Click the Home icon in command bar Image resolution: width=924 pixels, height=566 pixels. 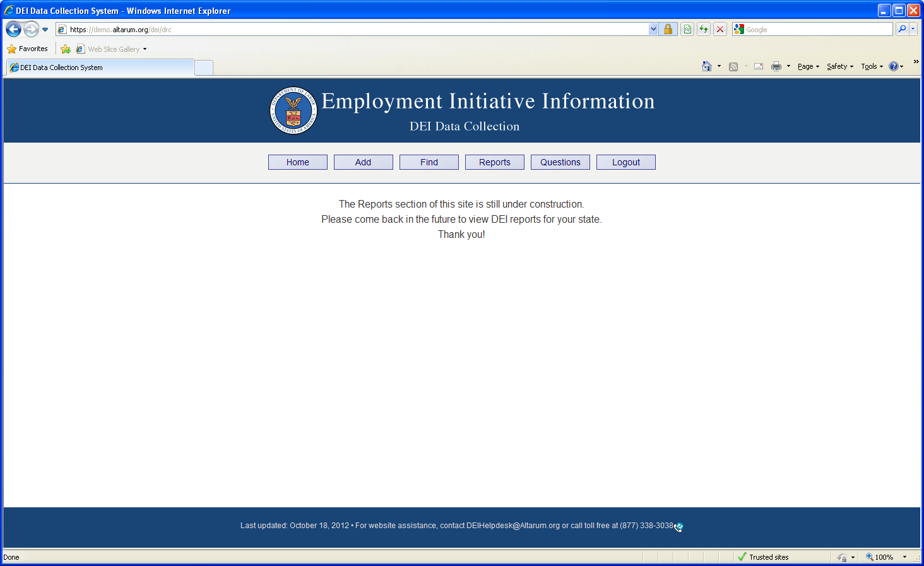[x=706, y=66]
